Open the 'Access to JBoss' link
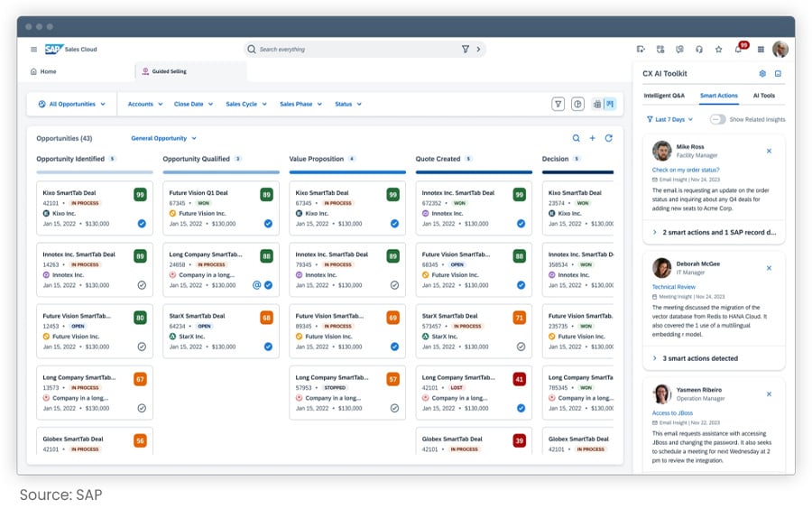 click(672, 413)
